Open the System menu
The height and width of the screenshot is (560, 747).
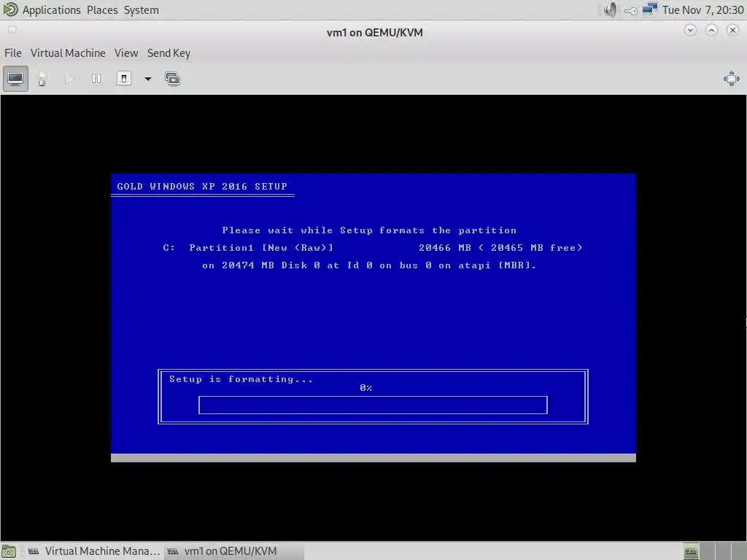[x=141, y=10]
